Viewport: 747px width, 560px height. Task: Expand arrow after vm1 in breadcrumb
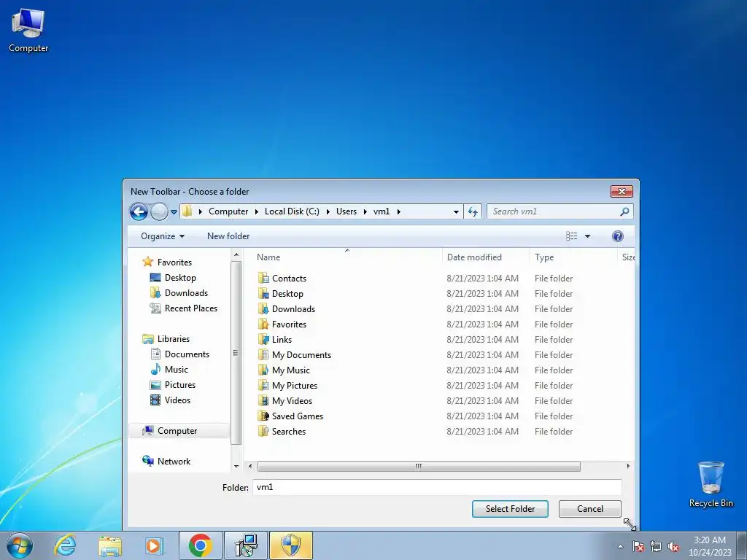tap(398, 211)
